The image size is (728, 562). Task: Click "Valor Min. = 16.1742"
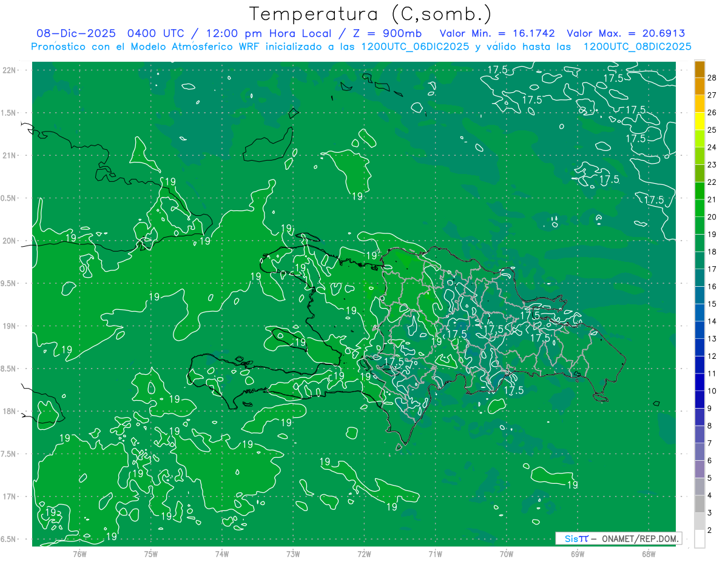497,33
